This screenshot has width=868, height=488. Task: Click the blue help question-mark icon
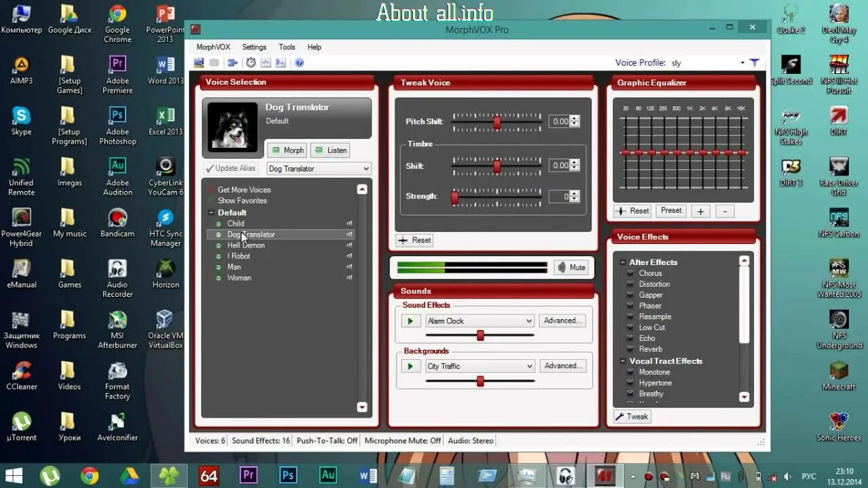[299, 62]
